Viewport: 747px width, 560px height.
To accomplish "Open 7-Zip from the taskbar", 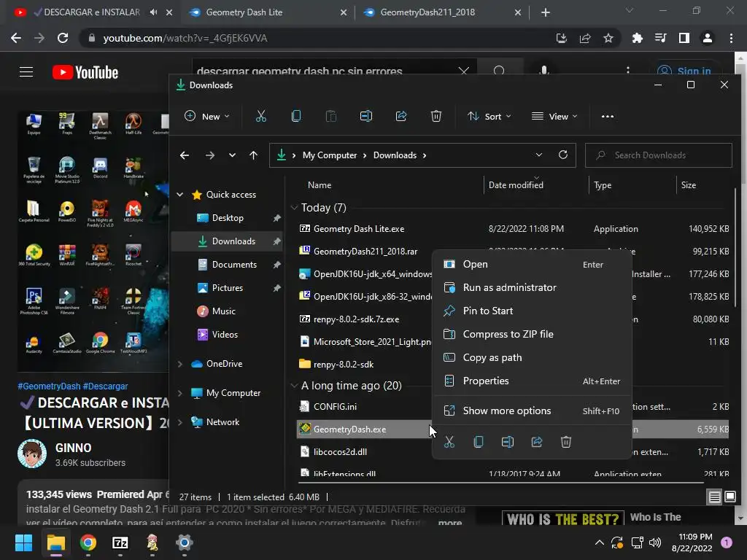I will click(x=120, y=542).
